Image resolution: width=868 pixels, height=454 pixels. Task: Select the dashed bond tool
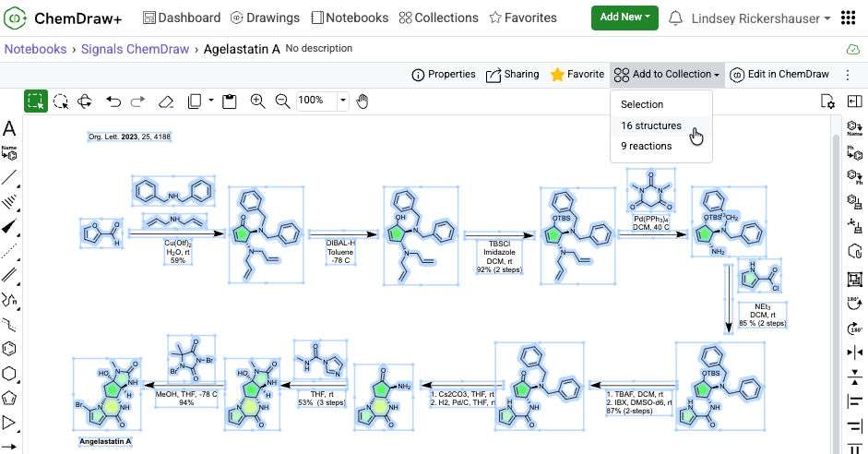click(x=9, y=250)
